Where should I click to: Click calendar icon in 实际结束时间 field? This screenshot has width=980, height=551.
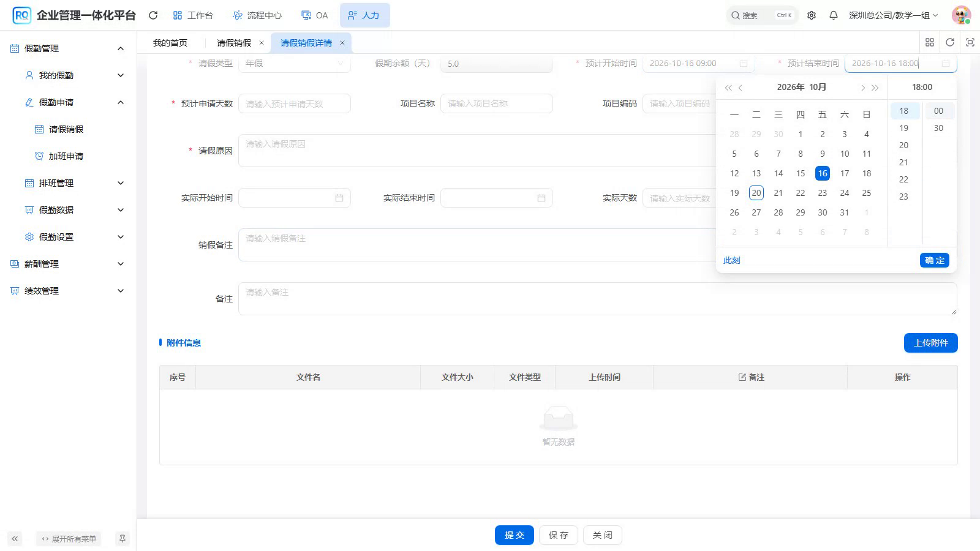(x=541, y=198)
